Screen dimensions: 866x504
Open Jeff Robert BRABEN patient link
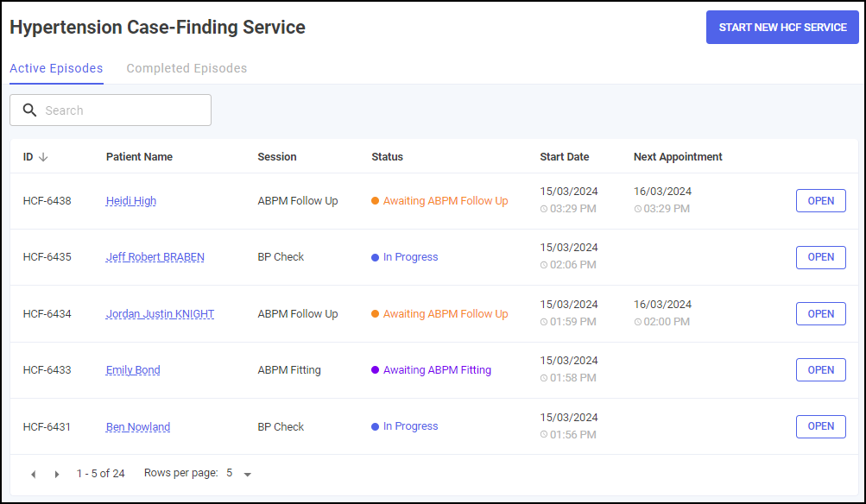(155, 257)
